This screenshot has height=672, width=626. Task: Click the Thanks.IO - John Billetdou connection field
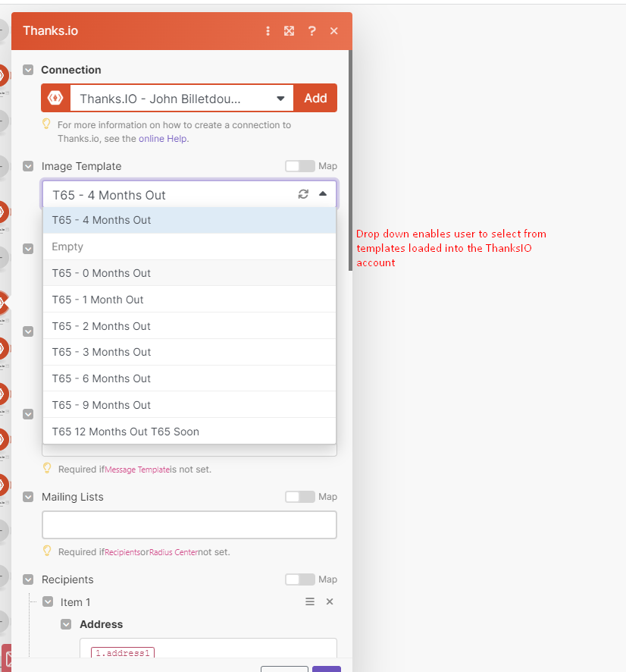coord(182,99)
